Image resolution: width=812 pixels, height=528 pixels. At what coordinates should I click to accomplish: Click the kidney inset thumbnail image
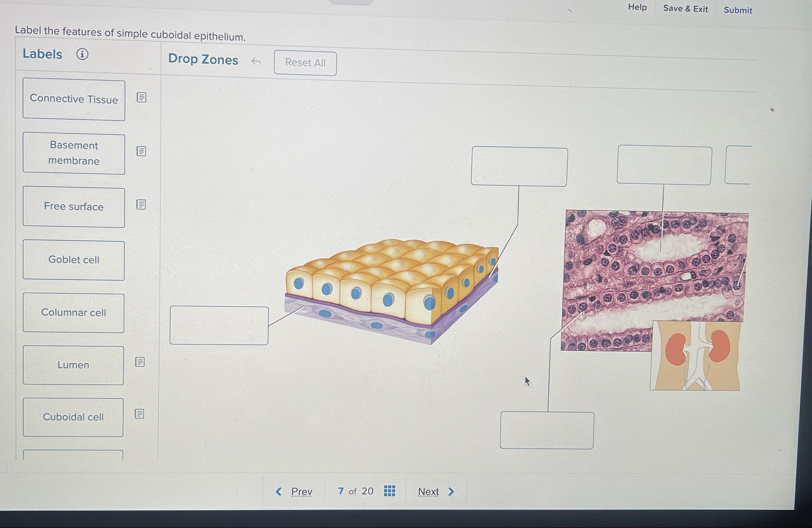point(696,356)
